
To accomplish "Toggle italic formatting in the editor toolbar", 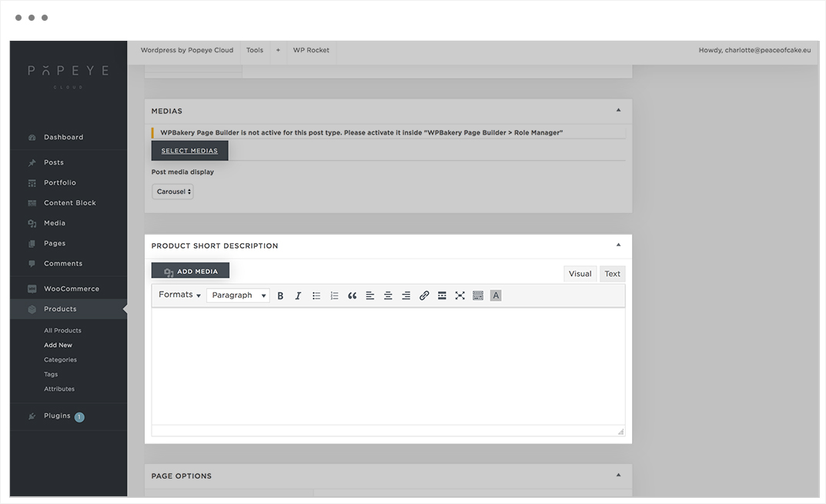I will (x=298, y=295).
